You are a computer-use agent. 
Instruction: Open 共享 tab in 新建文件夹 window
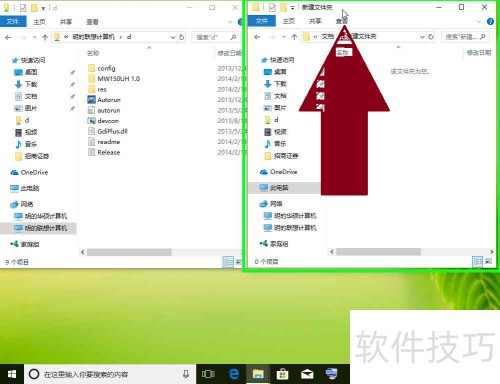point(315,21)
